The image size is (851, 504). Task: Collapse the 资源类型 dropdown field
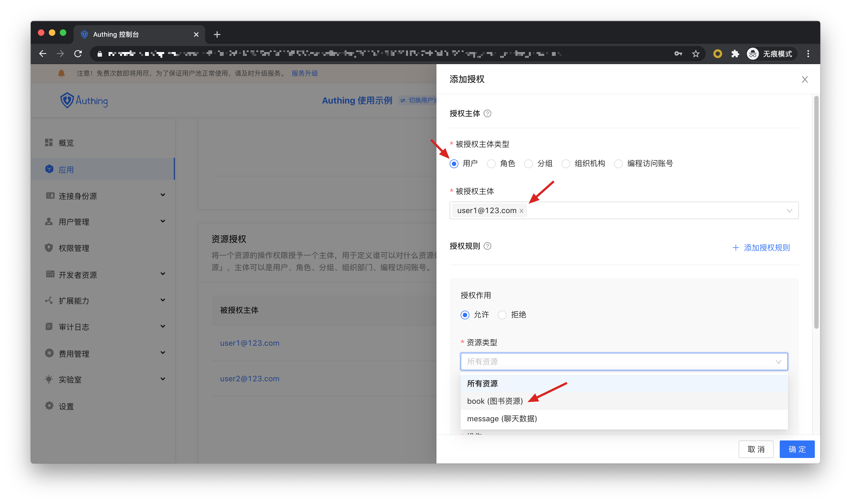pyautogui.click(x=778, y=362)
